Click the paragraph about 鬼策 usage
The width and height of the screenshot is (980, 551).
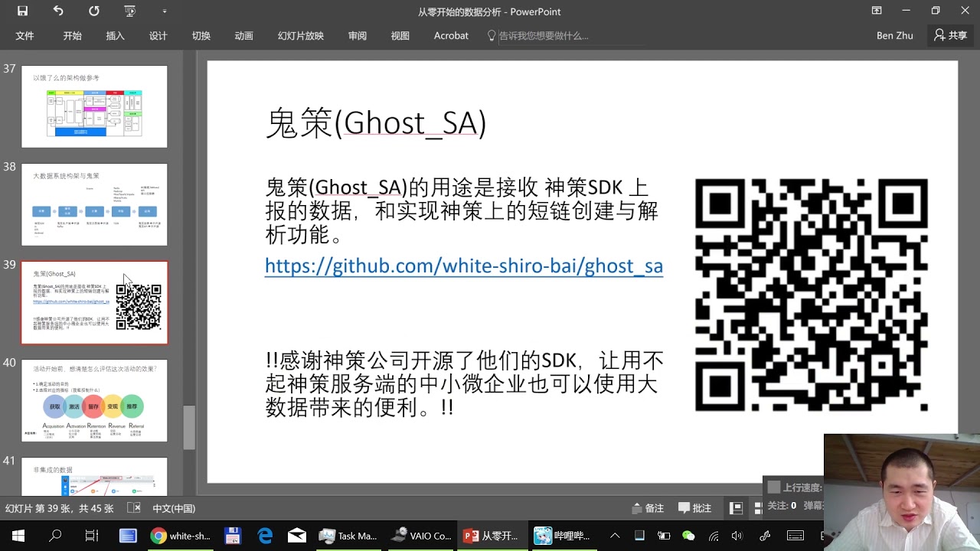click(462, 211)
